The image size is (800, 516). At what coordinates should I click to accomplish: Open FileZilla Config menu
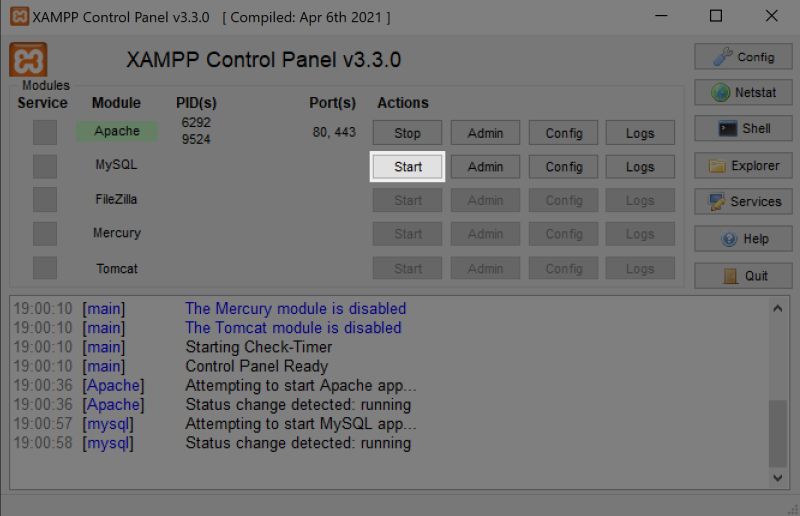(x=563, y=200)
